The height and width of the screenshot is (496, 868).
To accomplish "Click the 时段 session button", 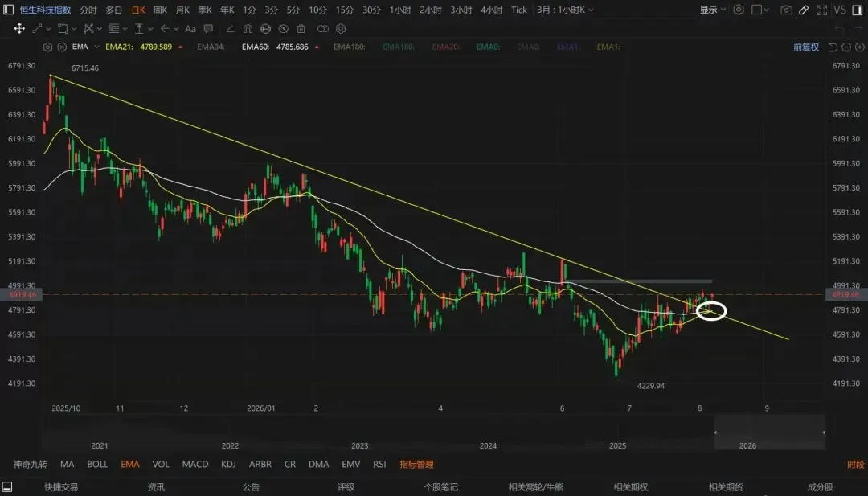I will 855,465.
